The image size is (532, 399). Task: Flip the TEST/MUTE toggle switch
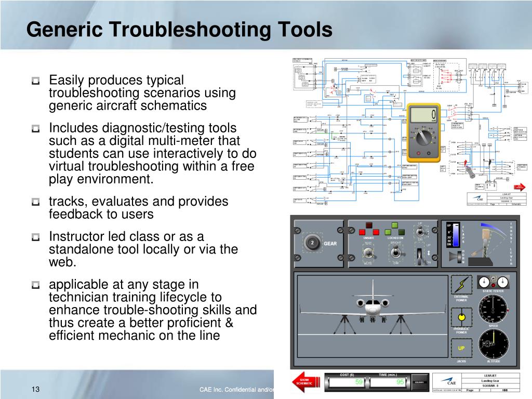pos(368,253)
